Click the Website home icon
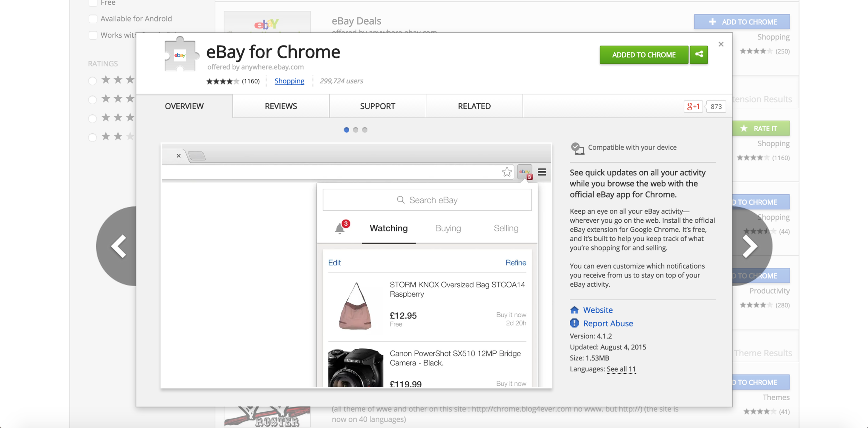The width and height of the screenshot is (868, 428). point(574,310)
